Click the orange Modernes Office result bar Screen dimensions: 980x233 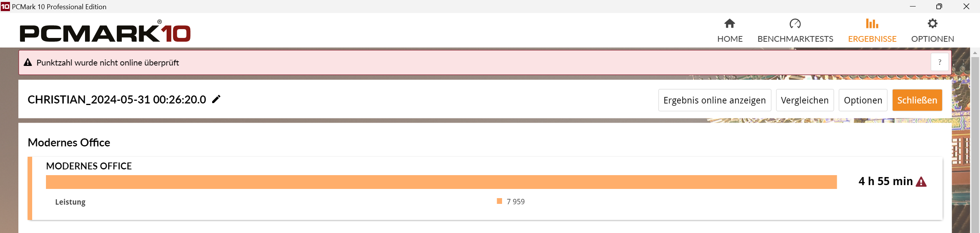click(441, 182)
